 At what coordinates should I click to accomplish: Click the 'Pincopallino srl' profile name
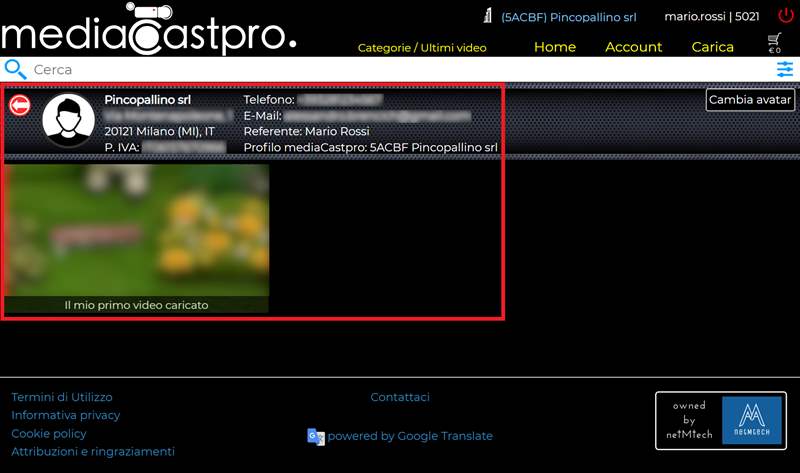point(147,99)
